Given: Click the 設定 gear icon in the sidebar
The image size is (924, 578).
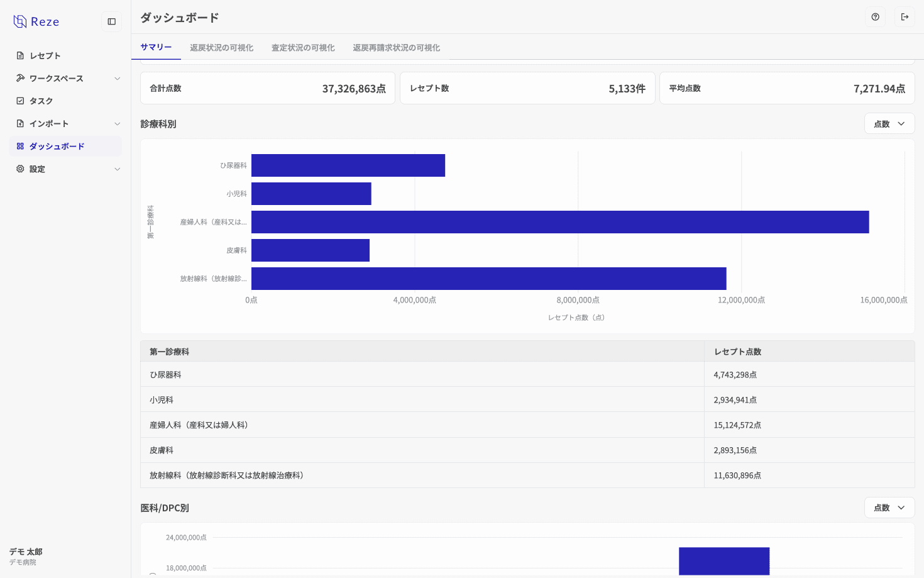Looking at the screenshot, I should pyautogui.click(x=20, y=169).
